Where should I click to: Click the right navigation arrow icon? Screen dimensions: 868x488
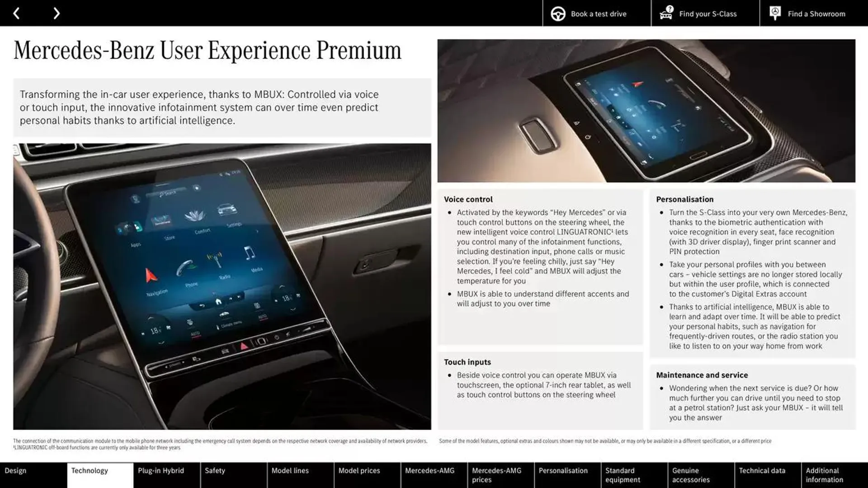point(56,13)
